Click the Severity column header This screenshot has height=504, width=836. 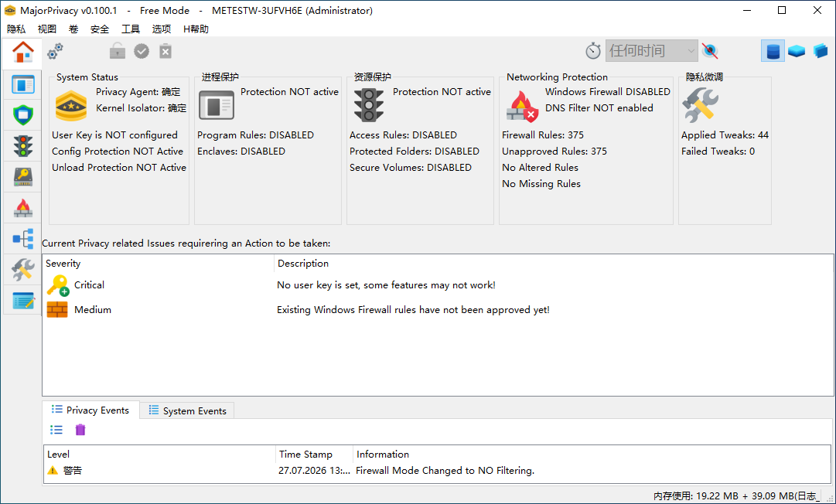(x=159, y=263)
